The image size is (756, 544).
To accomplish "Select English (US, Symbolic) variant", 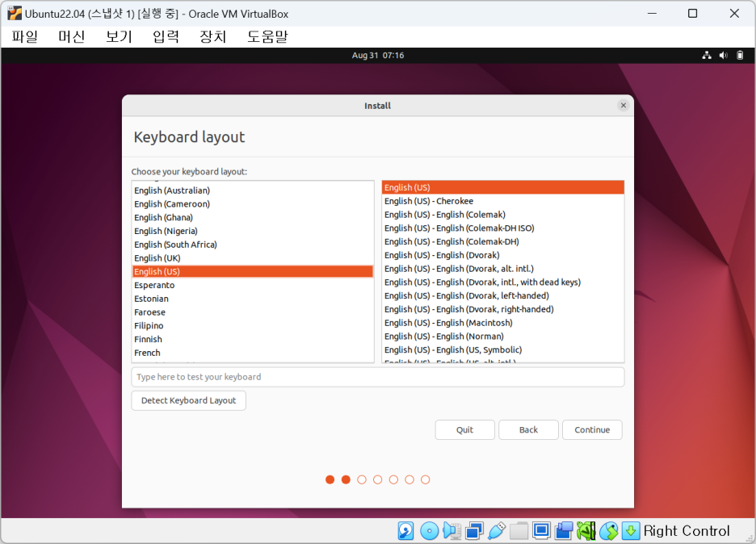I will tap(503, 349).
